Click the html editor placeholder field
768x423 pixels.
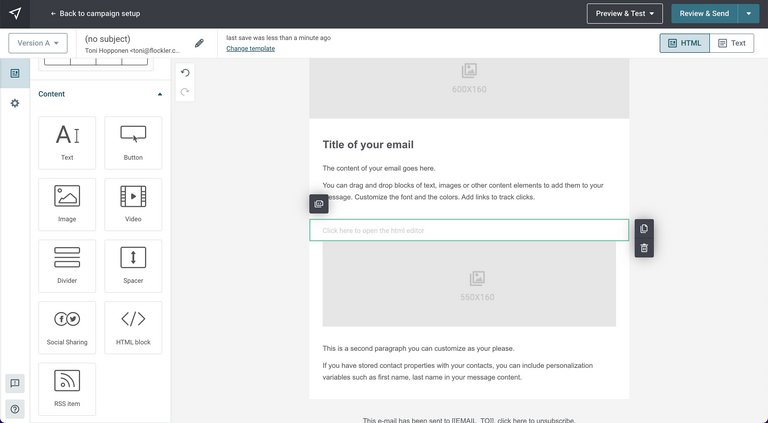click(x=469, y=230)
